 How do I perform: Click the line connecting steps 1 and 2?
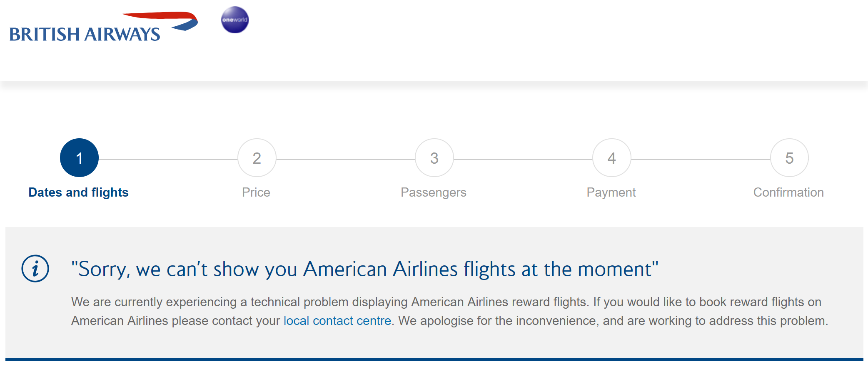pyautogui.click(x=168, y=159)
